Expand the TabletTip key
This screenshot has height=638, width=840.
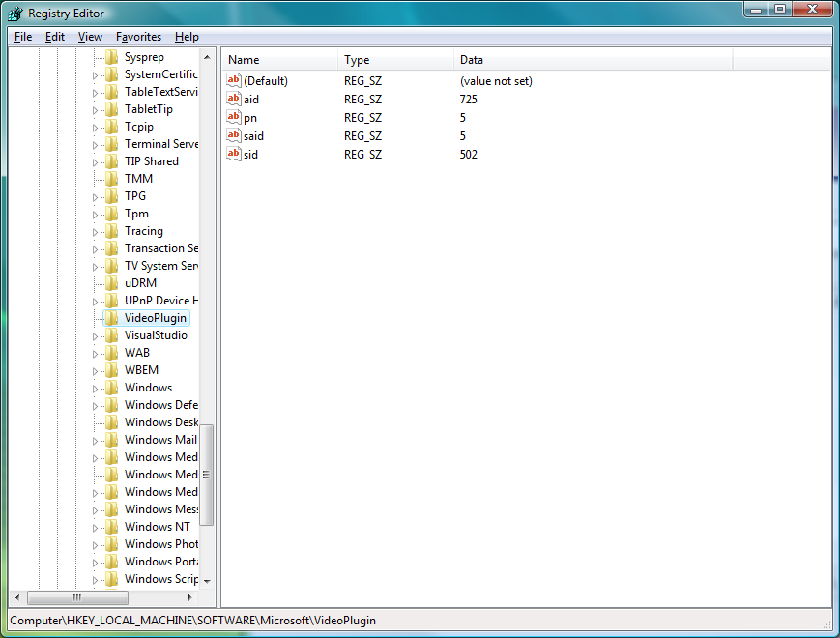95,110
